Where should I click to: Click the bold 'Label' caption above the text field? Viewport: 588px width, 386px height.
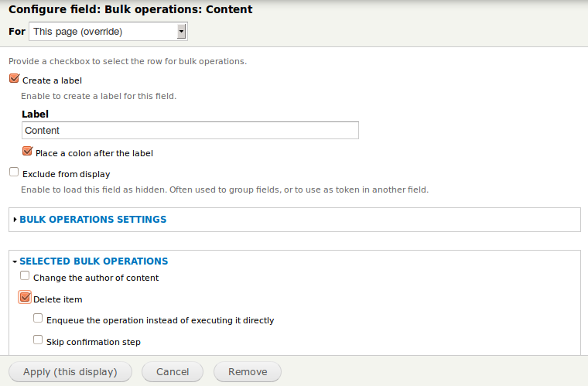tap(35, 114)
